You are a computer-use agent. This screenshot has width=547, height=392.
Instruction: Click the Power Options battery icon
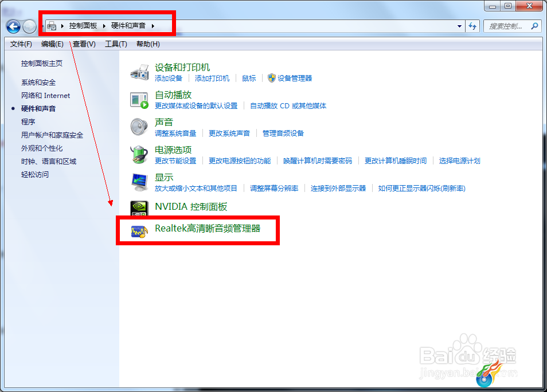coord(139,155)
